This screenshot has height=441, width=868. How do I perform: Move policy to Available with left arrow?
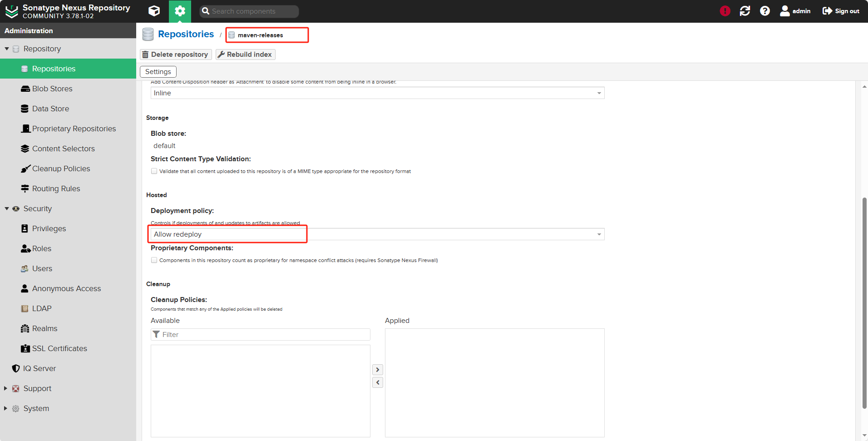[x=378, y=382]
